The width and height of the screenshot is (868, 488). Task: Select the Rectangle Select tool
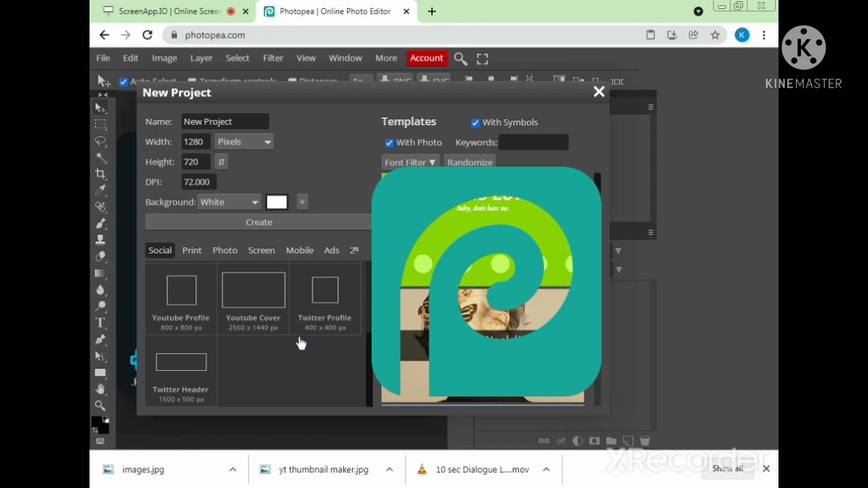pos(100,124)
